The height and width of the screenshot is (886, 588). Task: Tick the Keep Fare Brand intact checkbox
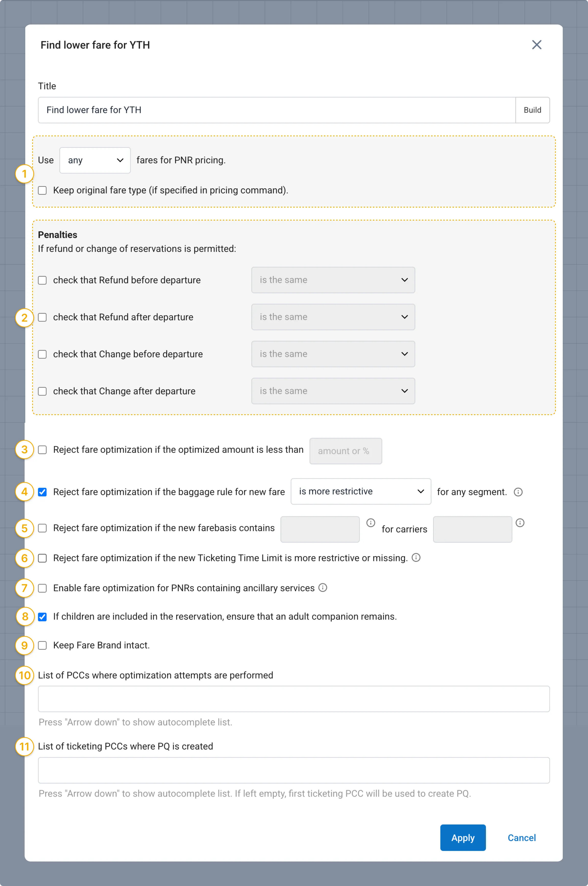(42, 645)
